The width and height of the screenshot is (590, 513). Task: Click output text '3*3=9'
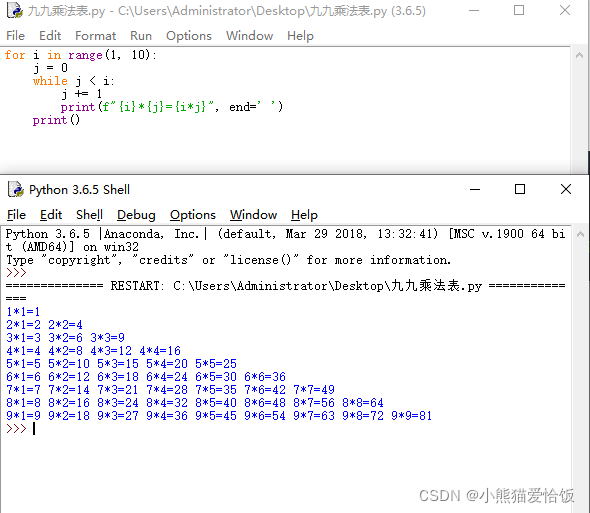(107, 338)
